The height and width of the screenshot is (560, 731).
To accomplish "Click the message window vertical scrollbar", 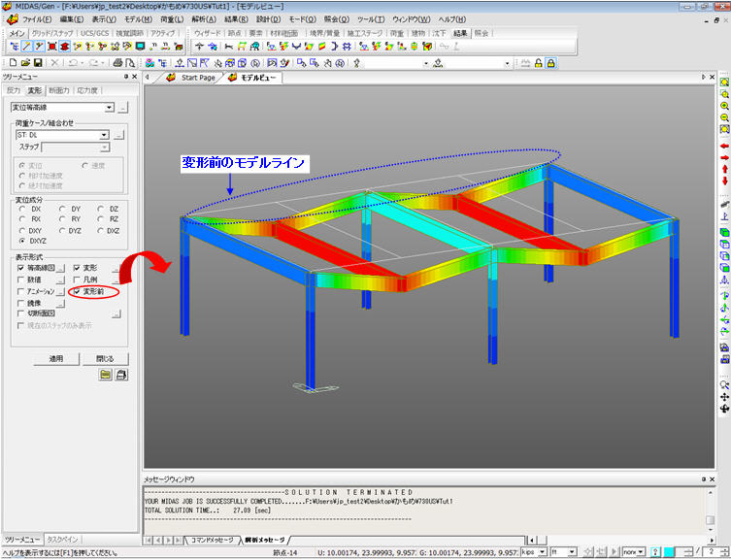I will [x=710, y=511].
